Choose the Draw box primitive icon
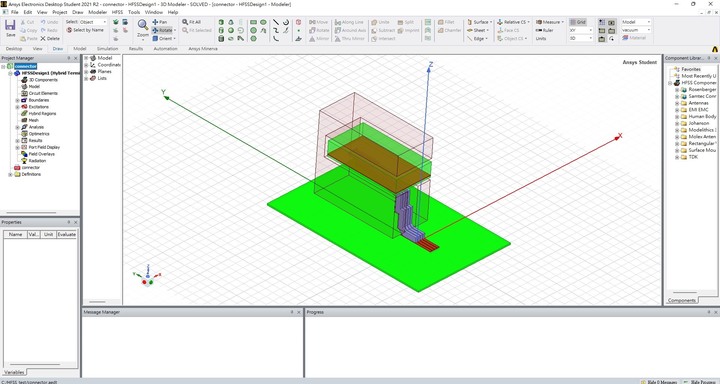The height and width of the screenshot is (384, 720). click(221, 22)
